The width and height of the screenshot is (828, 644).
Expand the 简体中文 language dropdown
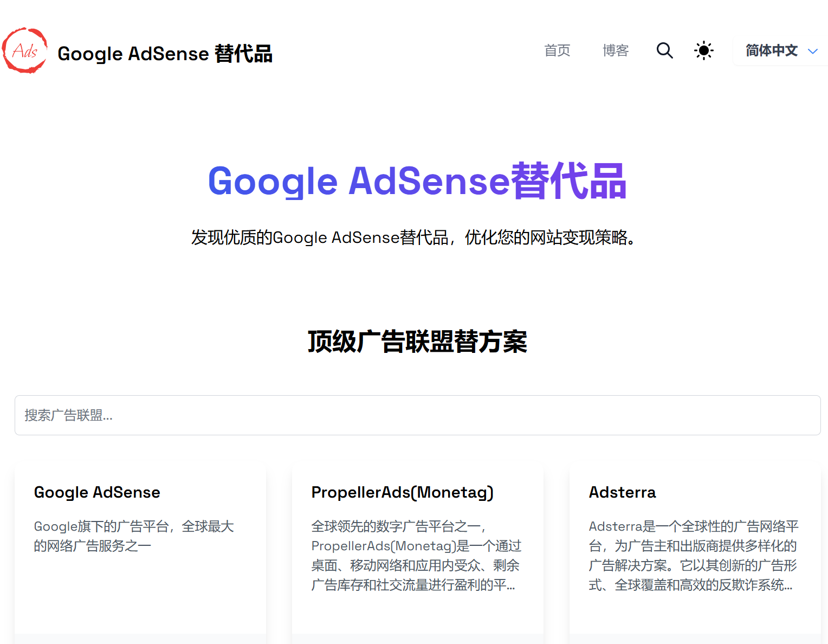tap(781, 51)
